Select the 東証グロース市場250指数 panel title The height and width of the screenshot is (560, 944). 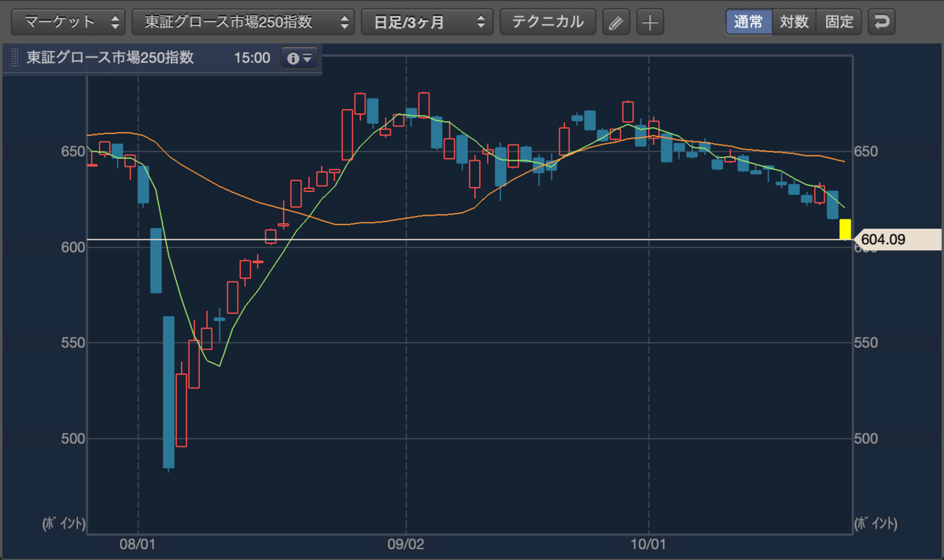click(110, 58)
